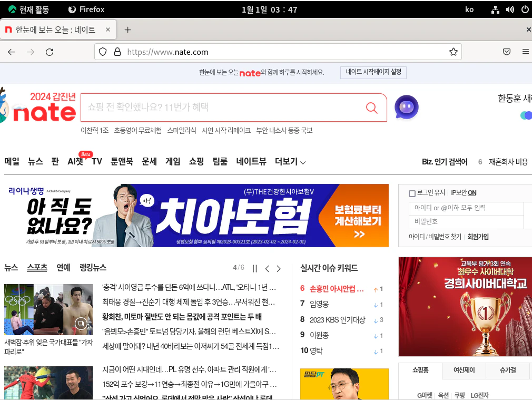Switch to 연예 news tab
This screenshot has height=400, width=532.
[63, 268]
